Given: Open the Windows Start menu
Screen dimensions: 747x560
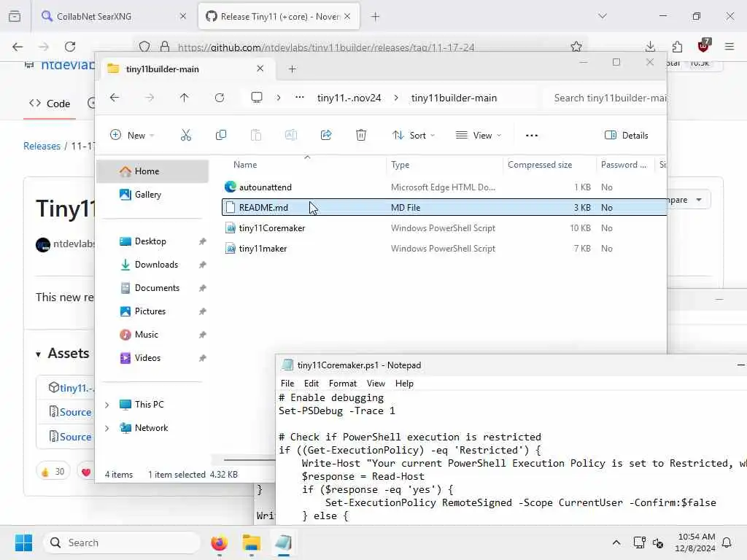Looking at the screenshot, I should (23, 542).
